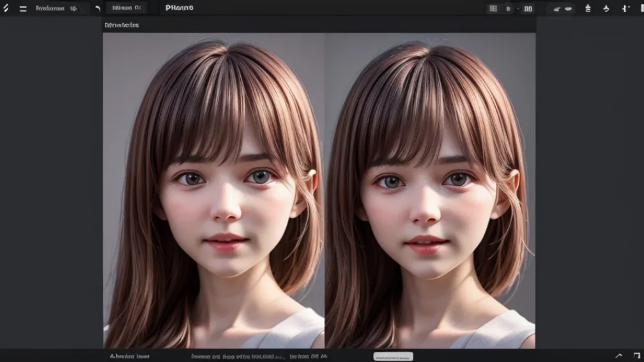Select the two-panel split view icon
The image size is (644, 362).
[x=528, y=9]
